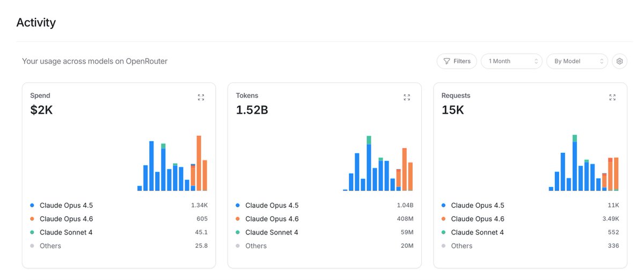
Task: Click the 11K requests value
Action: click(614, 205)
